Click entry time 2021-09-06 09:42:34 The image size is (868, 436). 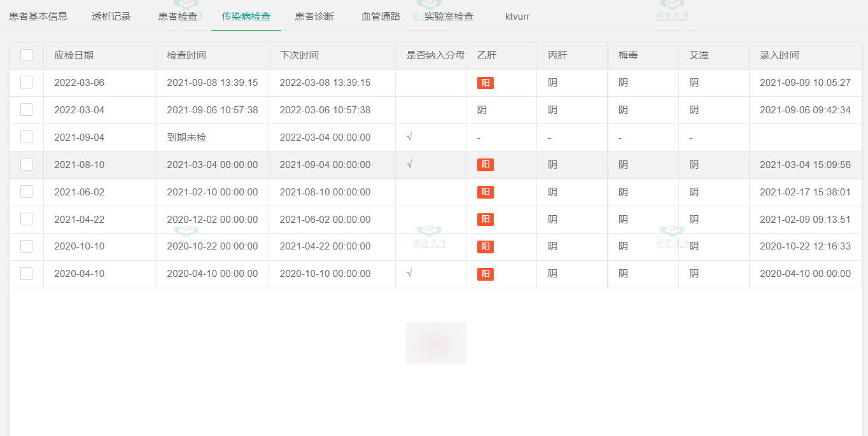click(x=806, y=110)
